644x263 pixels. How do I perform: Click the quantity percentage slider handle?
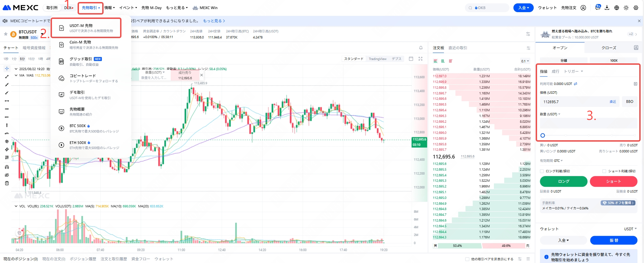[542, 136]
